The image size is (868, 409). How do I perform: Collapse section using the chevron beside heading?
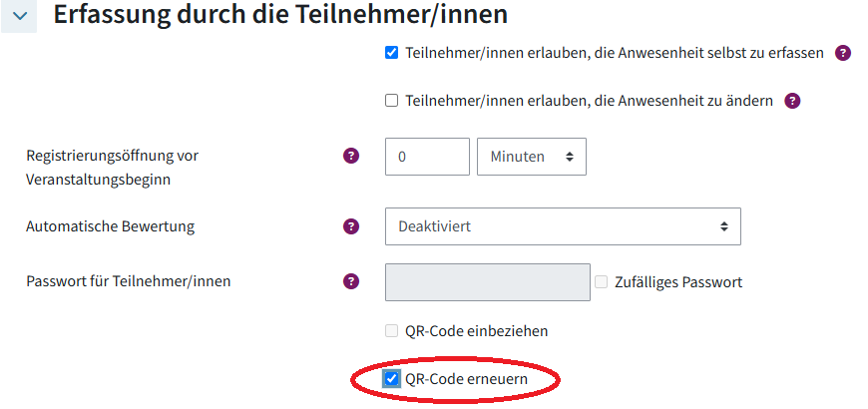coord(20,16)
